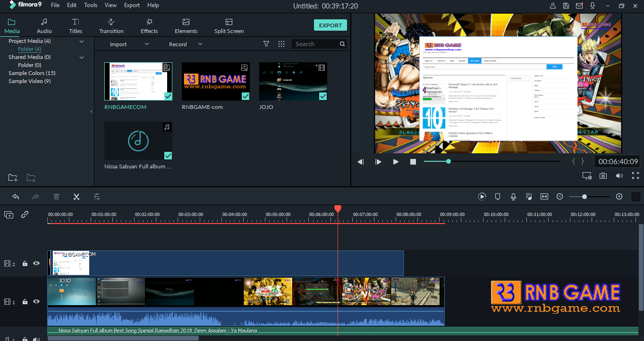Collapse the Project Media tree chevron
Viewport: 644px width, 341px height.
(x=82, y=42)
